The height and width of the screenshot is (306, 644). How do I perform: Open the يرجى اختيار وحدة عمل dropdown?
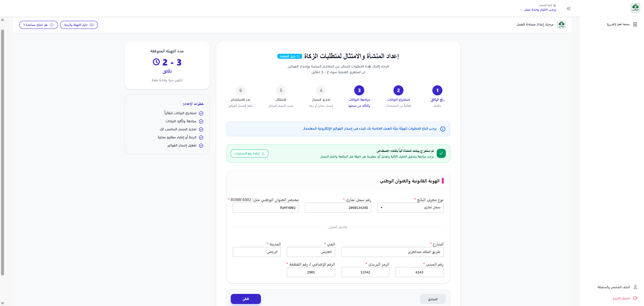click(x=538, y=10)
